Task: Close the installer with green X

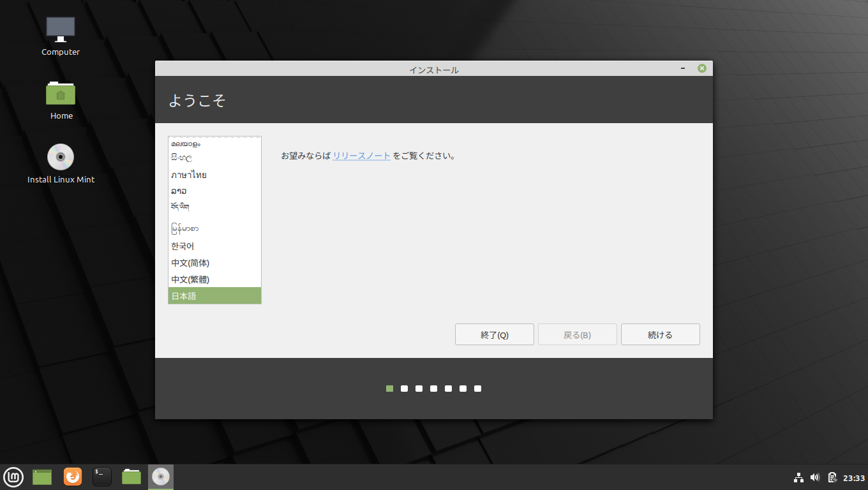Action: [702, 68]
